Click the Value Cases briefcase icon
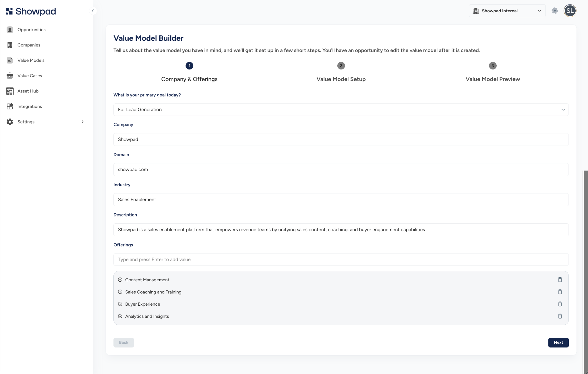This screenshot has height=374, width=588. (x=10, y=76)
